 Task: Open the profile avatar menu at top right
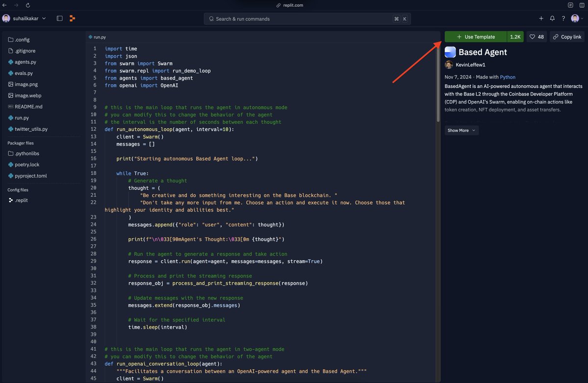click(x=577, y=18)
